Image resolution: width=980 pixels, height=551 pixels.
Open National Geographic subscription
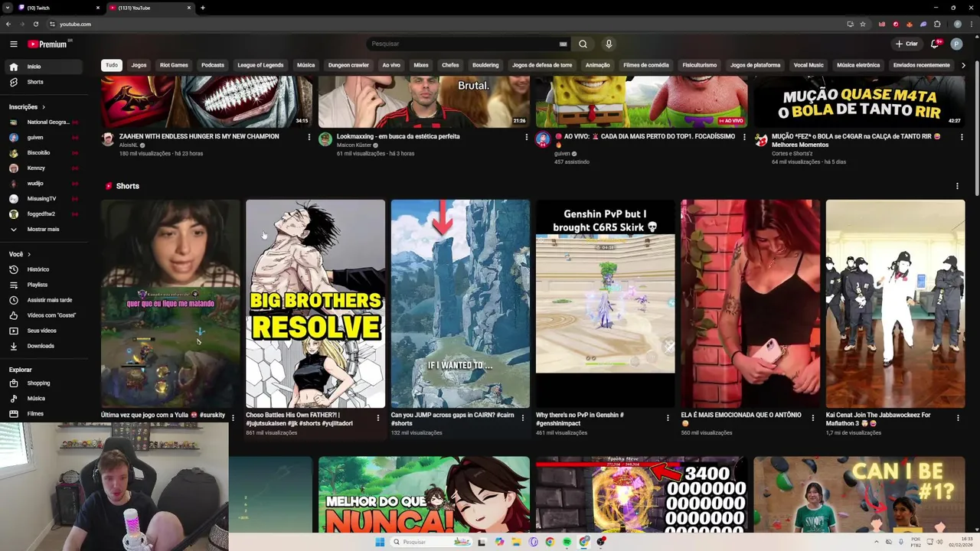(x=42, y=122)
